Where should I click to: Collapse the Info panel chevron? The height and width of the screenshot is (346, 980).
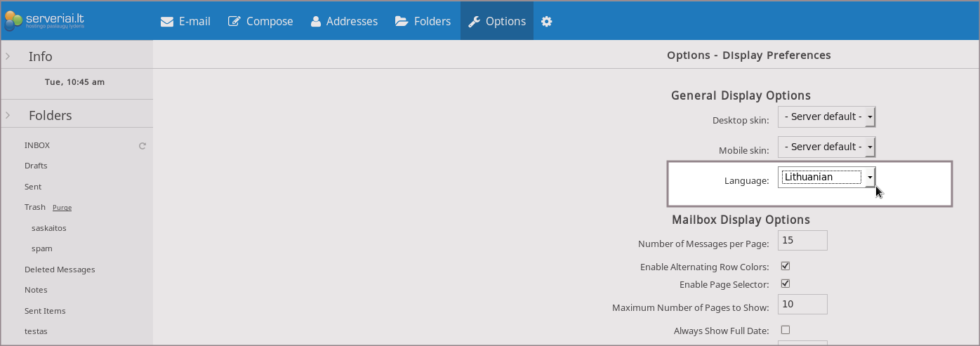click(8, 56)
